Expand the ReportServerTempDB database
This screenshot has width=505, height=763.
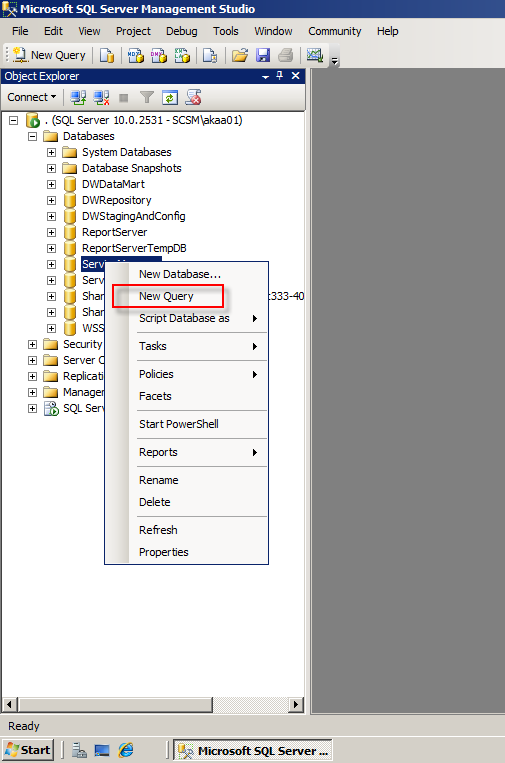pos(52,248)
